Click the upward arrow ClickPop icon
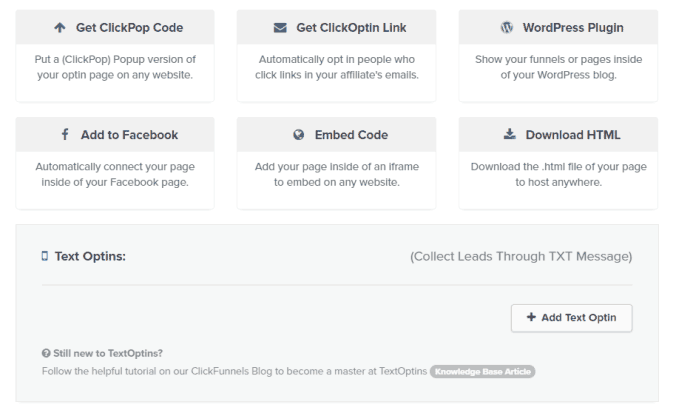This screenshot has height=413, width=675. click(x=60, y=28)
